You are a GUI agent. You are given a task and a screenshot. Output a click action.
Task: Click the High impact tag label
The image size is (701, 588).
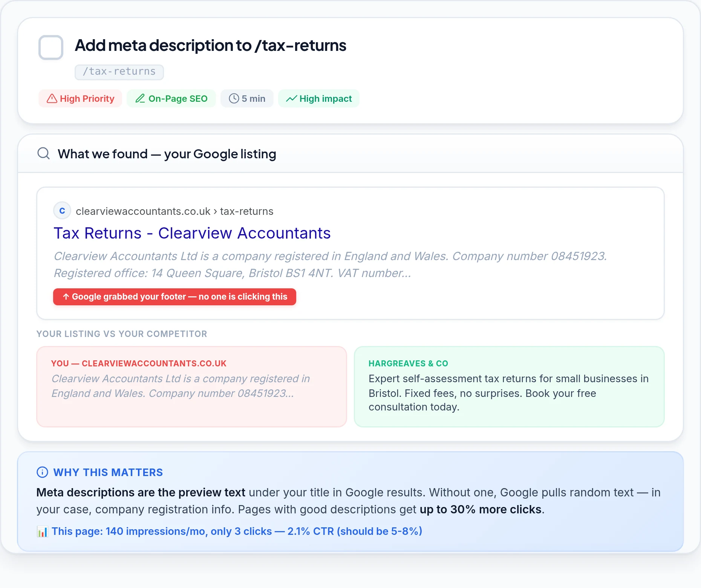[x=319, y=99]
